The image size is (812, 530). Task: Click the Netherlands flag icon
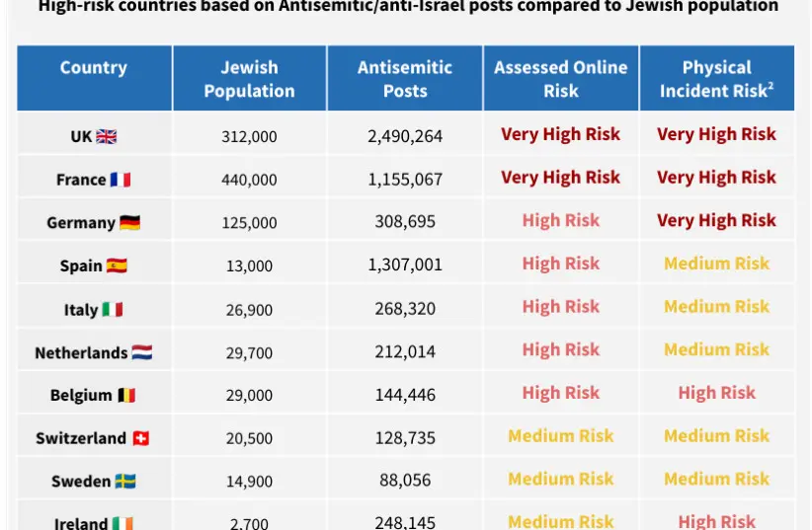point(142,352)
